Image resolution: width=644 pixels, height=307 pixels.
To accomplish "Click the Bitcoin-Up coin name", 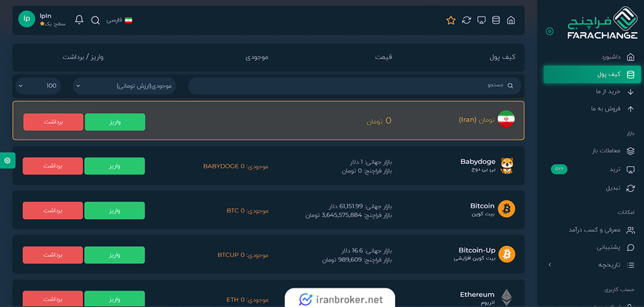I will pos(477,250).
